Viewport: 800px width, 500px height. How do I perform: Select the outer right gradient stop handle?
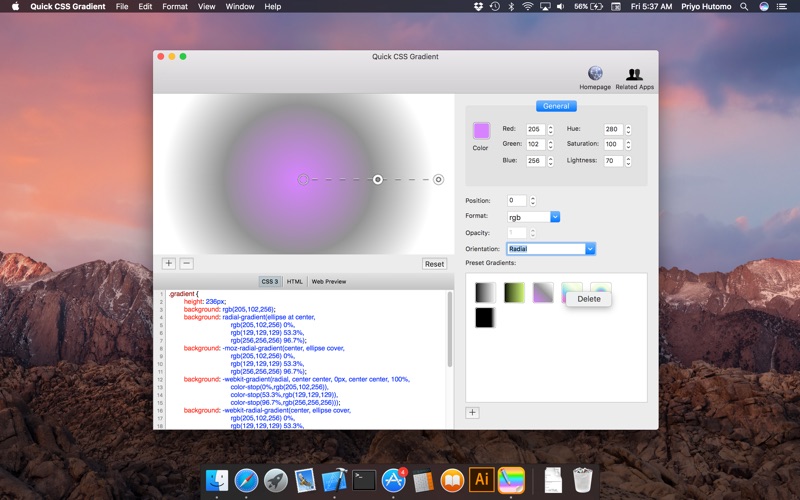438,179
